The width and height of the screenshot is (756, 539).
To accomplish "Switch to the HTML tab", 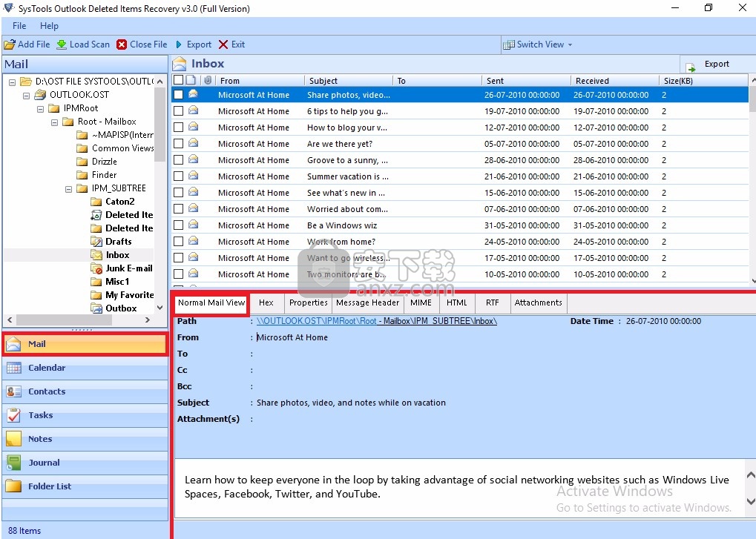I will coord(456,302).
